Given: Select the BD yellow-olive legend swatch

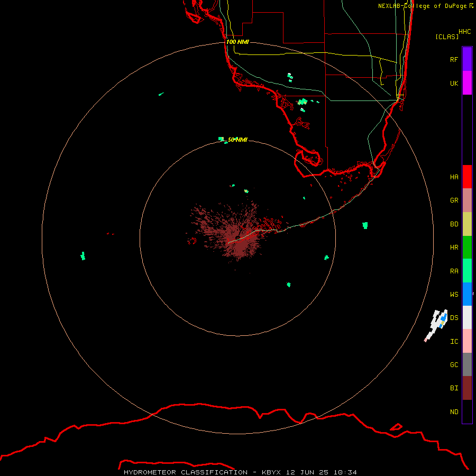Looking at the screenshot, I should 467,224.
